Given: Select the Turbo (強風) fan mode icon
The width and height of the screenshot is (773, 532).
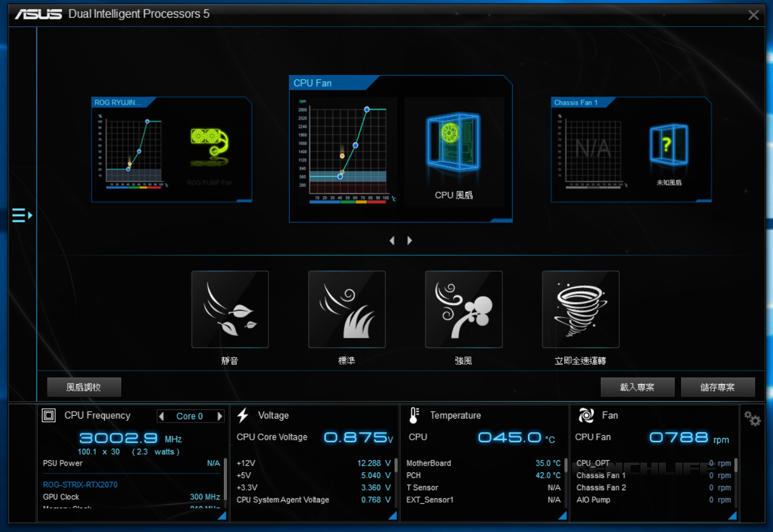Looking at the screenshot, I should tap(464, 310).
